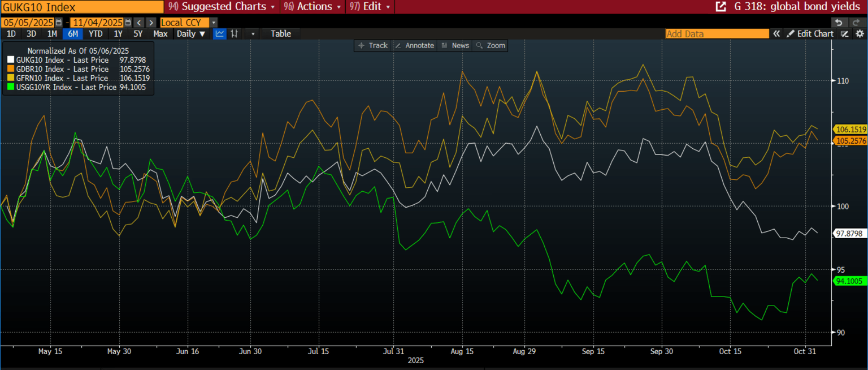Expand the chart type options arrow

pos(253,34)
